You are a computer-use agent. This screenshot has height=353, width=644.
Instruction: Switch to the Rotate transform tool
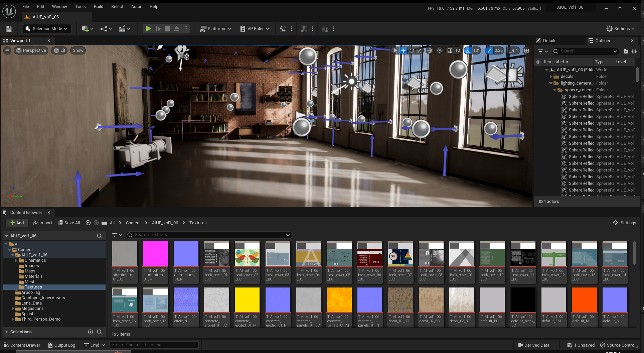[412, 50]
